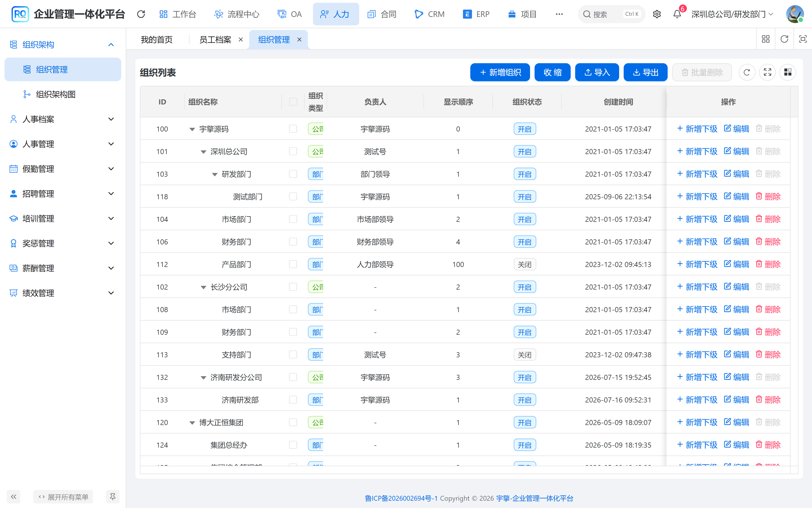Click the tab layout grid icon

point(766,39)
